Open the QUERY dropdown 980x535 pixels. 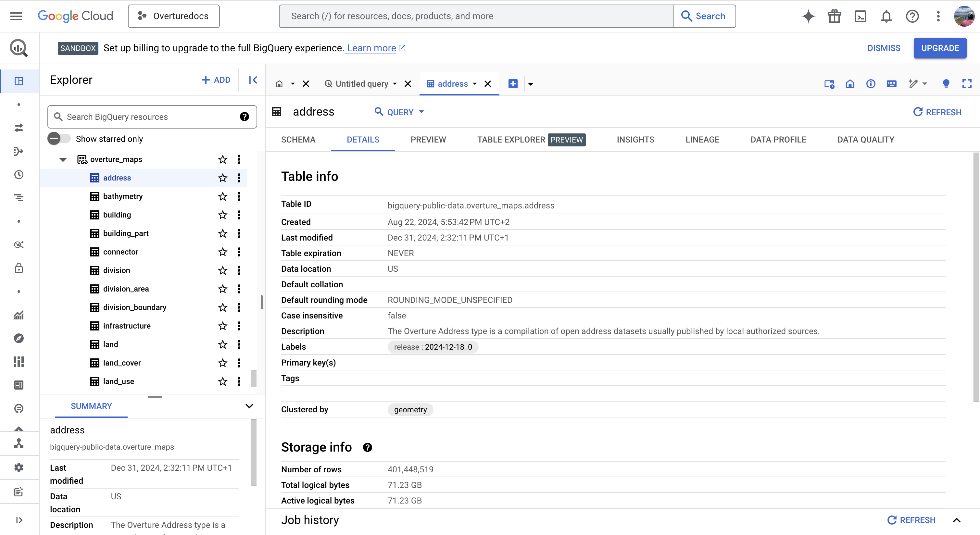tap(399, 112)
